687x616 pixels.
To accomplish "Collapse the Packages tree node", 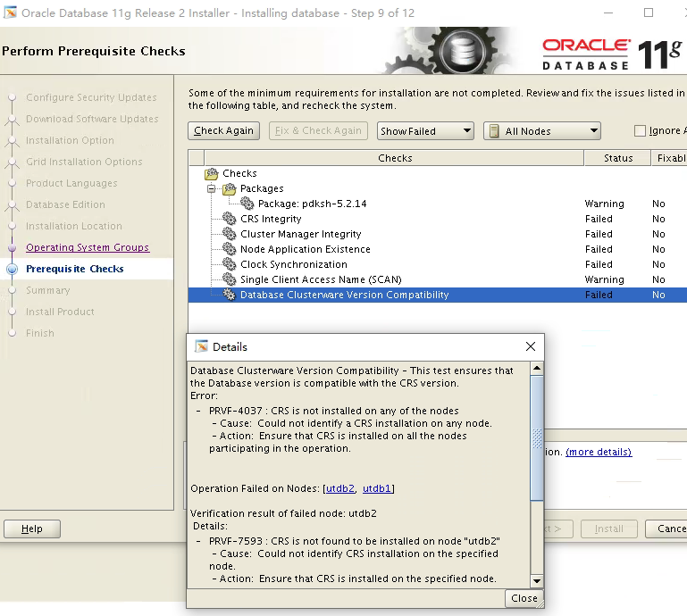I will 212,188.
